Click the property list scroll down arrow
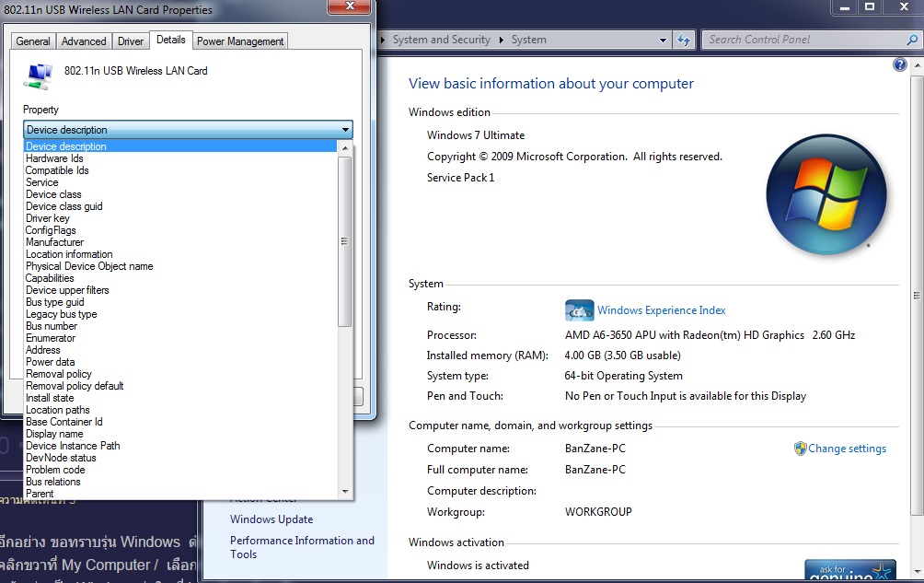 [x=345, y=492]
